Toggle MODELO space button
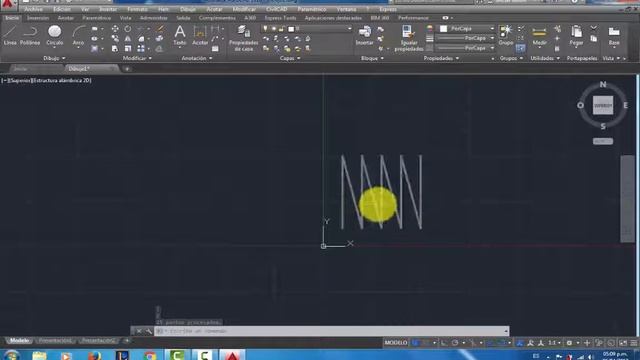The image size is (640, 360). coord(396,343)
